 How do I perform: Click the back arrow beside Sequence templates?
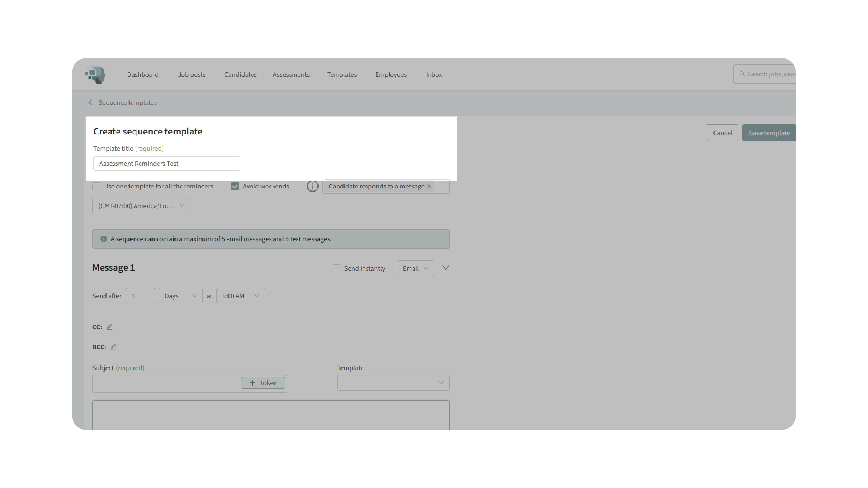90,102
